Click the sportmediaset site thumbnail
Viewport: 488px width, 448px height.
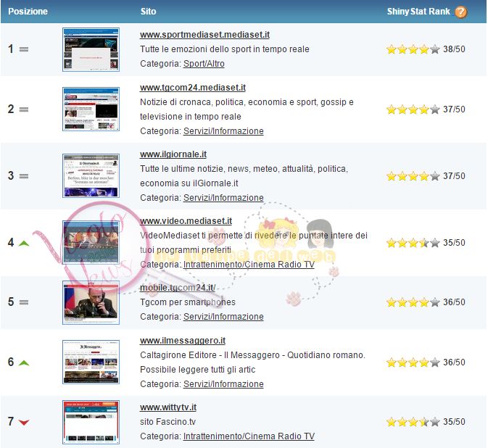pyautogui.click(x=91, y=49)
